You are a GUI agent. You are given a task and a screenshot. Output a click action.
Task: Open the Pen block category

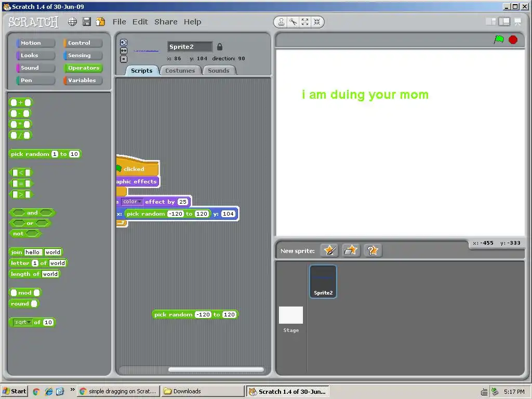[35, 81]
